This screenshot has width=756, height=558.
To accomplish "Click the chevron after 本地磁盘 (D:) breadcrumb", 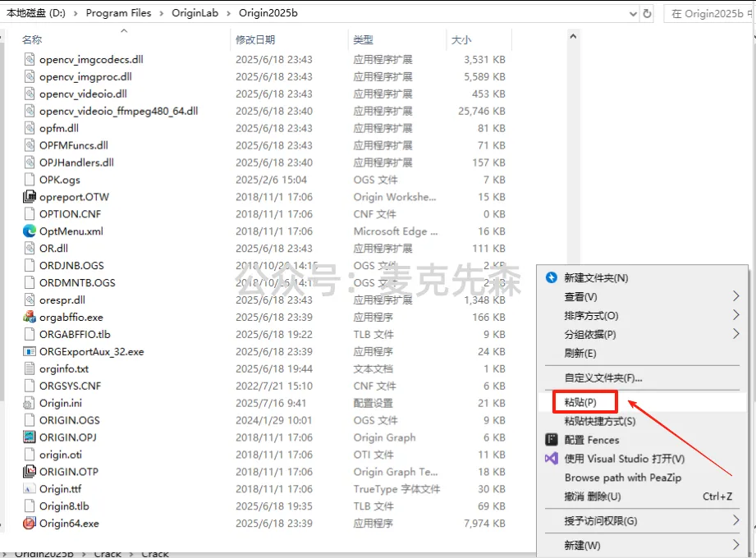I will (x=76, y=13).
